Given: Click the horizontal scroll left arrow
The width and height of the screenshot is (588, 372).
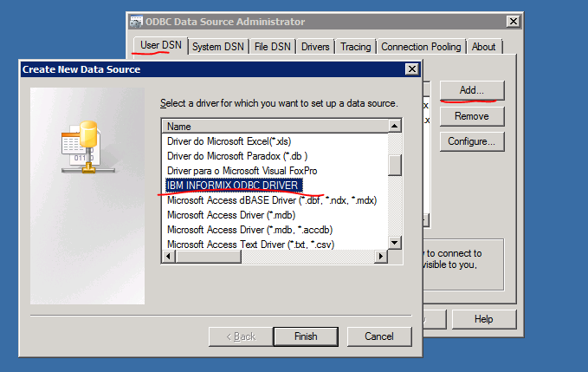Looking at the screenshot, I should coord(168,257).
